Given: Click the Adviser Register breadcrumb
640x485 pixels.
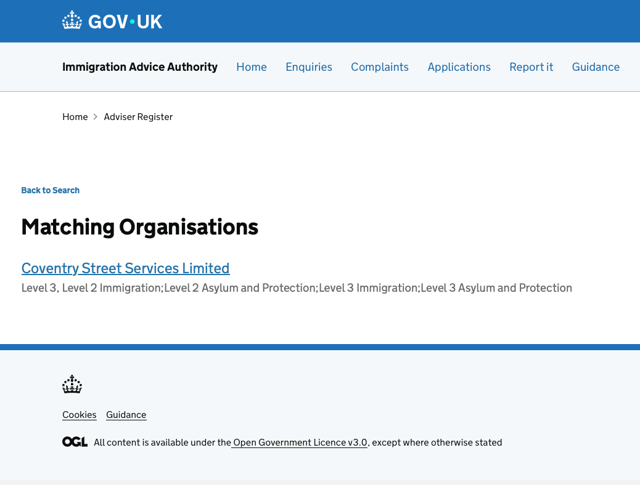Looking at the screenshot, I should click(138, 117).
